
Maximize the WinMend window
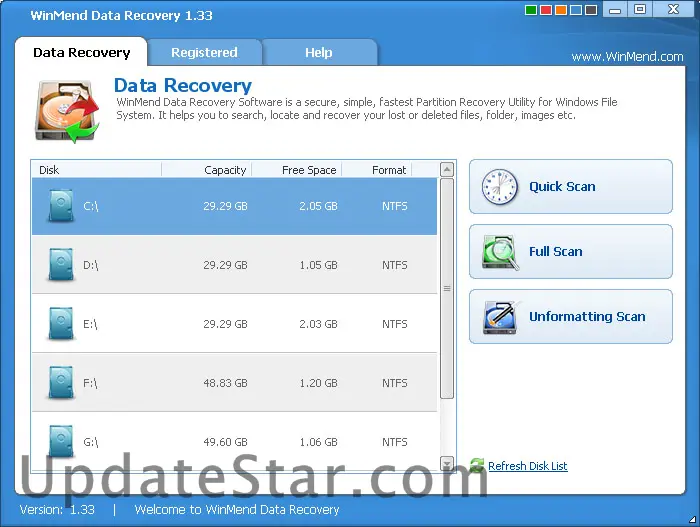pos(640,9)
